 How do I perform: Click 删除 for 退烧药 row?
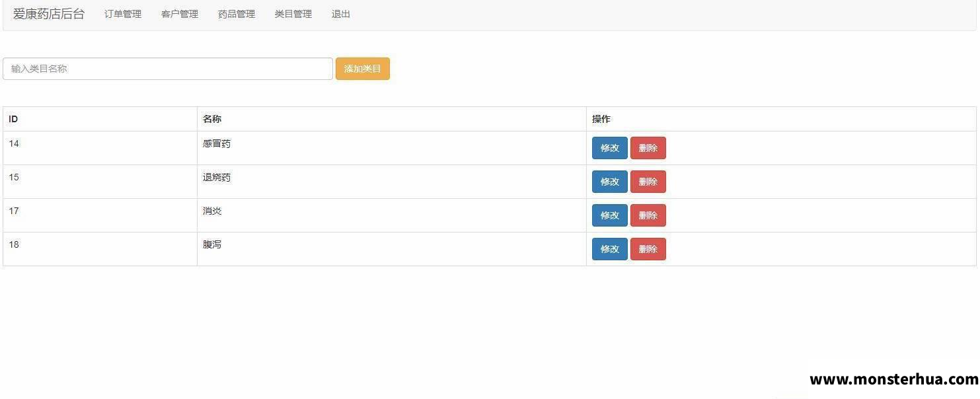[648, 182]
